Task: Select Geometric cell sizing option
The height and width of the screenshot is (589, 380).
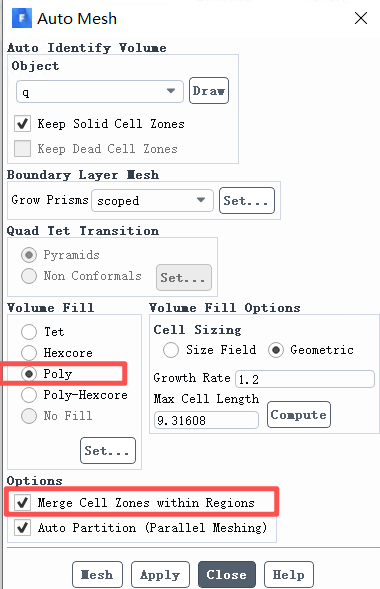Action: [x=276, y=350]
